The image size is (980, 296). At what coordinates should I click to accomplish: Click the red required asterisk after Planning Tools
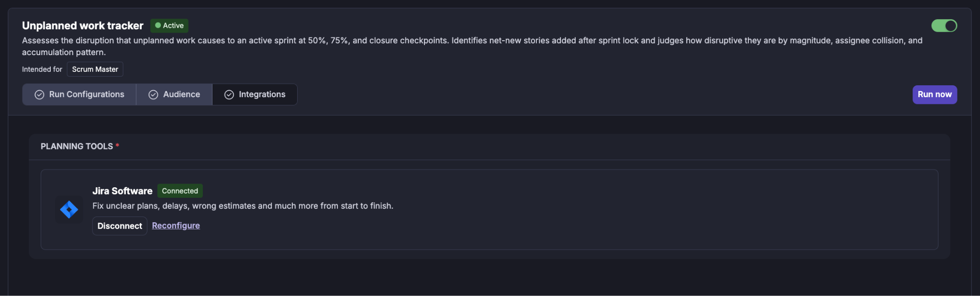tap(117, 145)
